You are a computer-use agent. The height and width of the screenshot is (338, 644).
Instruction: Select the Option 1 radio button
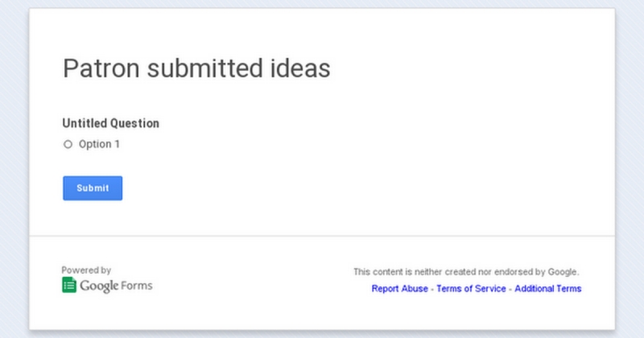[x=68, y=145]
